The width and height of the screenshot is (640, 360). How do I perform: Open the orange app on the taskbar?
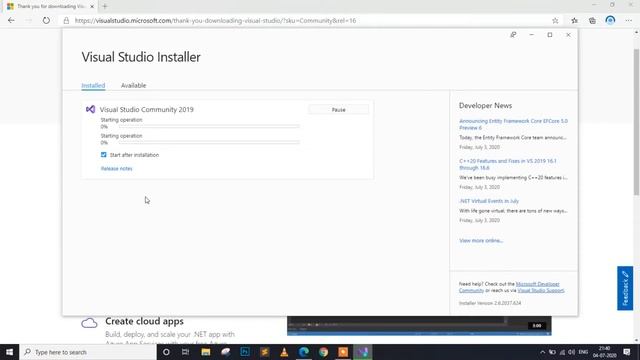[343, 352]
